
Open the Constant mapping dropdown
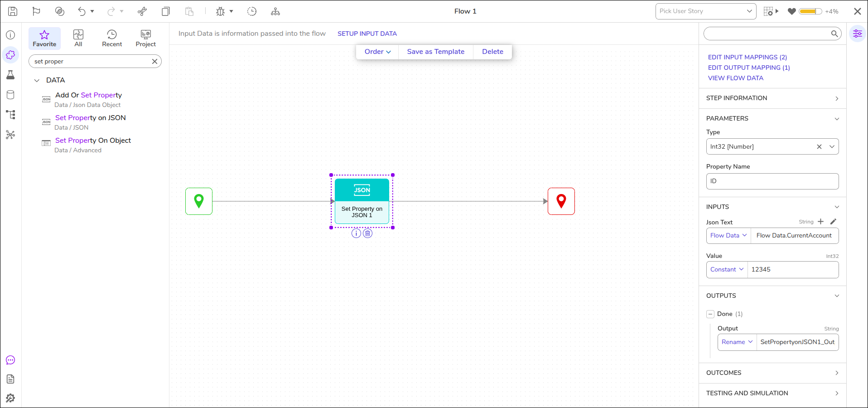[727, 269]
